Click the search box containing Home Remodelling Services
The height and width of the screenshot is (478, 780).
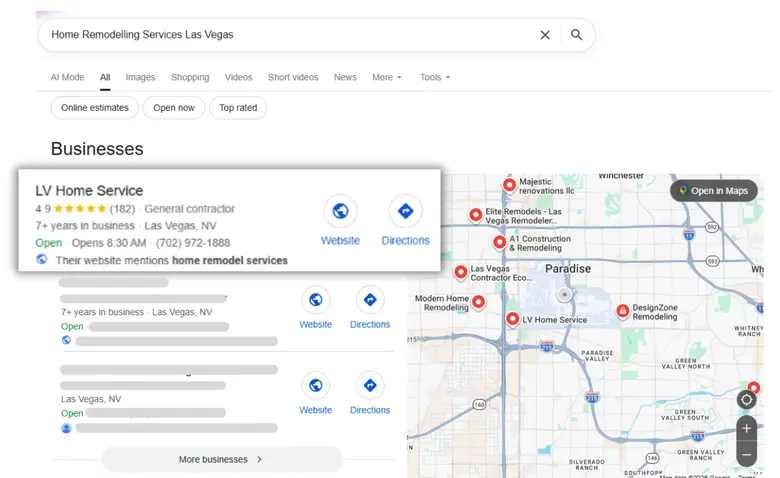[316, 35]
